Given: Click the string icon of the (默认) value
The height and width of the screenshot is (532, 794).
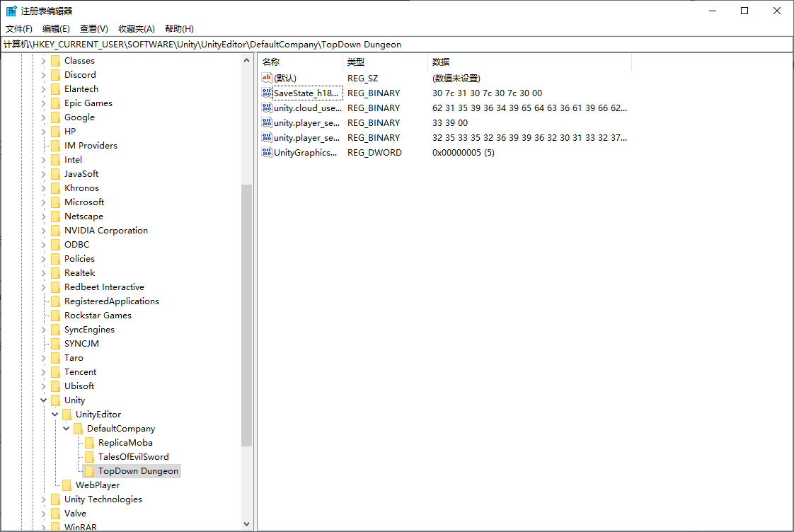Looking at the screenshot, I should pyautogui.click(x=267, y=79).
